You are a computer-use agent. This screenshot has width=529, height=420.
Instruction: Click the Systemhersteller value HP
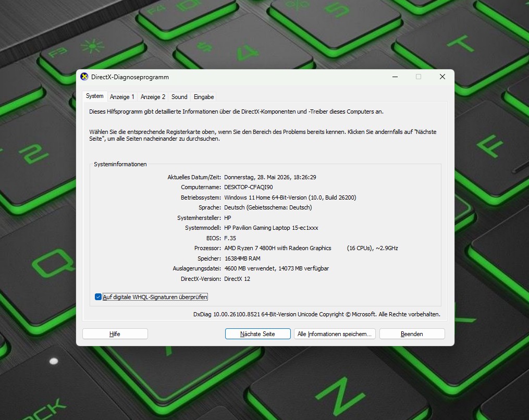pyautogui.click(x=228, y=218)
